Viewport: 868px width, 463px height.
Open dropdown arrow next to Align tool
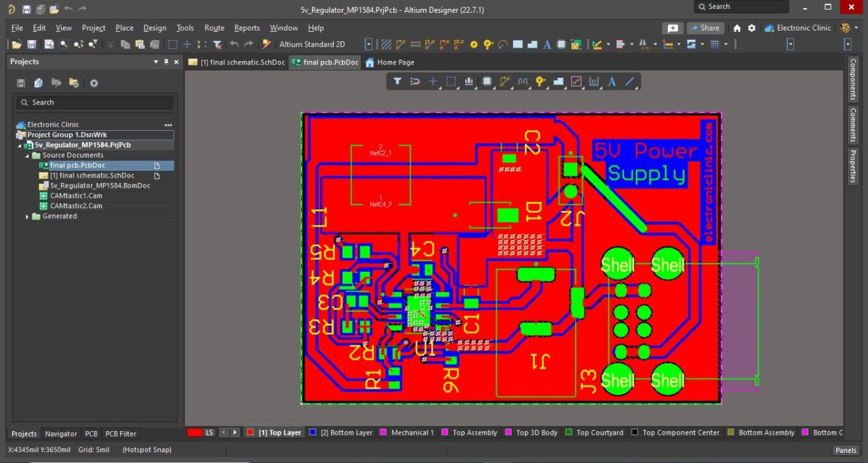click(631, 44)
